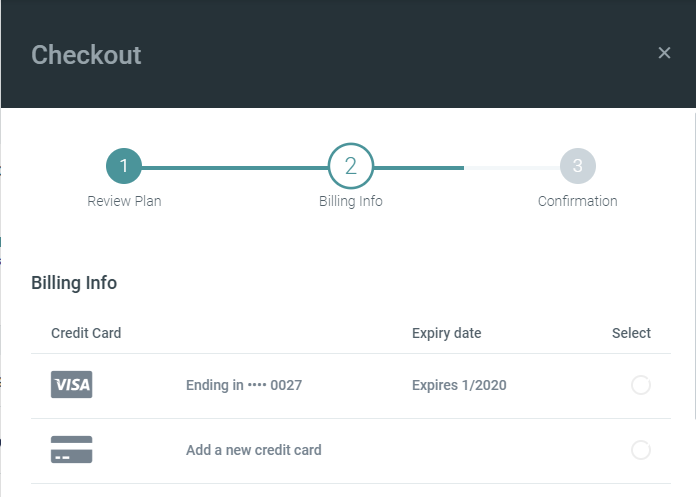This screenshot has height=497, width=696.
Task: Go to step 1 circle
Action: (x=124, y=166)
